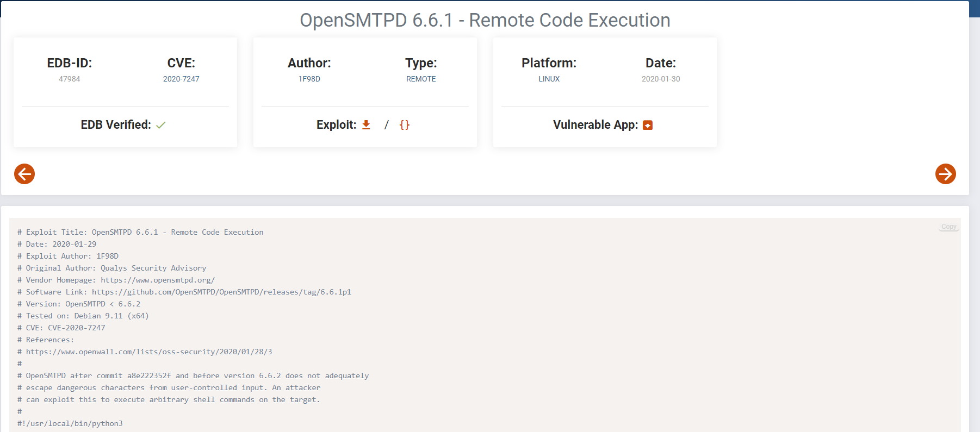Open the LINUX platform link

pyautogui.click(x=549, y=79)
